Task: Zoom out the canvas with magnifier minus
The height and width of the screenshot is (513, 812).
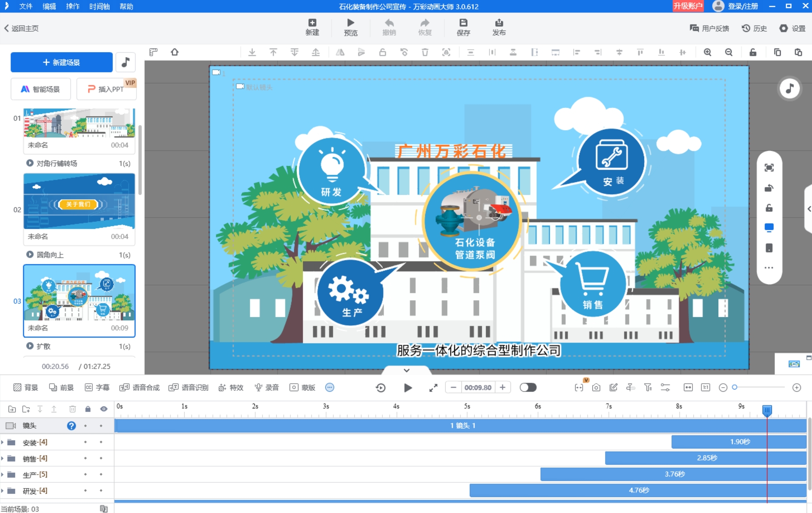Action: coord(729,52)
